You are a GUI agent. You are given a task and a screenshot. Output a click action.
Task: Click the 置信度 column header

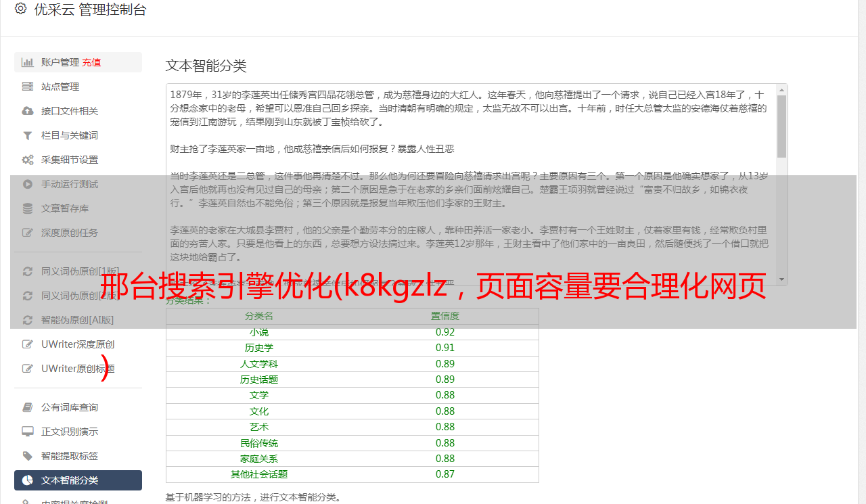(445, 316)
